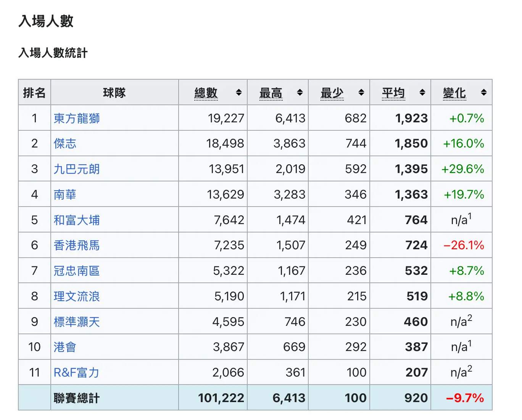
Task: Click the 聯賽總計 row label
Action: [x=77, y=398]
